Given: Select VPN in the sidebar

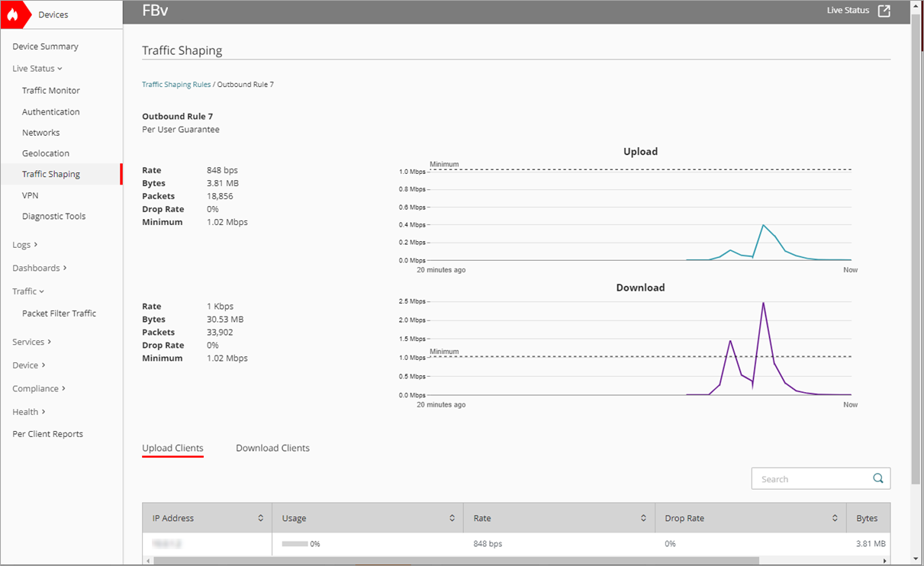Looking at the screenshot, I should [x=30, y=195].
